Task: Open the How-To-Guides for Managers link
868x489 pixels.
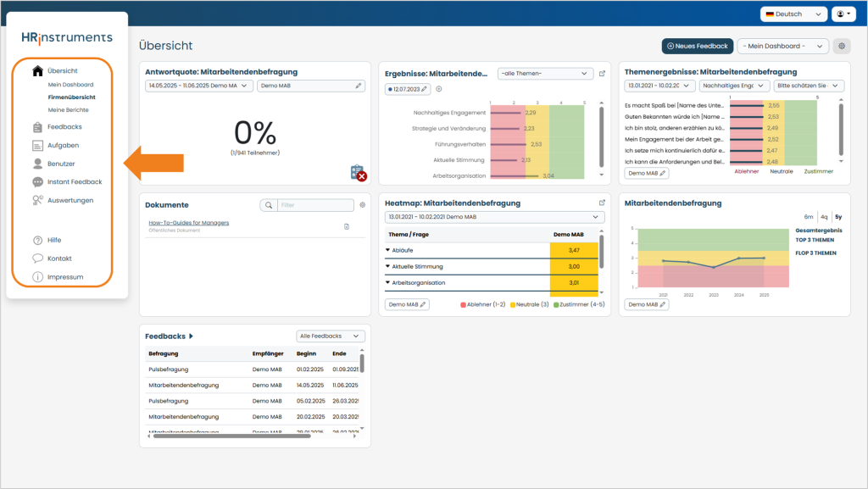Action: click(189, 223)
